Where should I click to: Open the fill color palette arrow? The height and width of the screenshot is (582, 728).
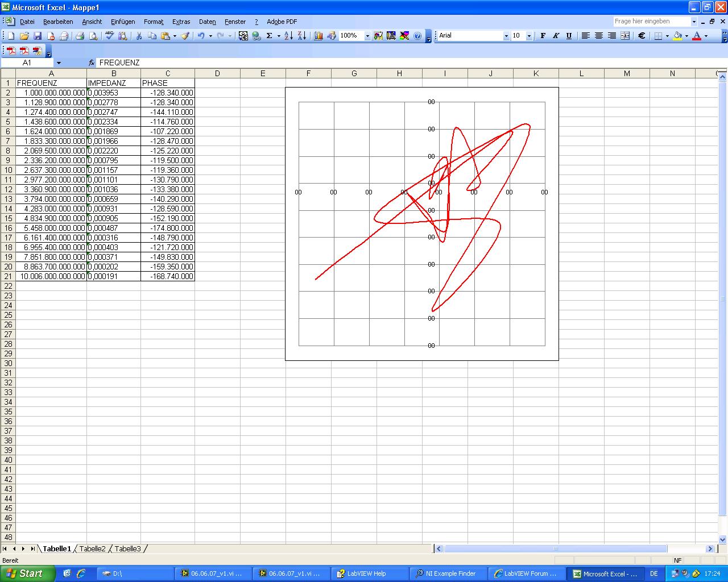pos(686,36)
